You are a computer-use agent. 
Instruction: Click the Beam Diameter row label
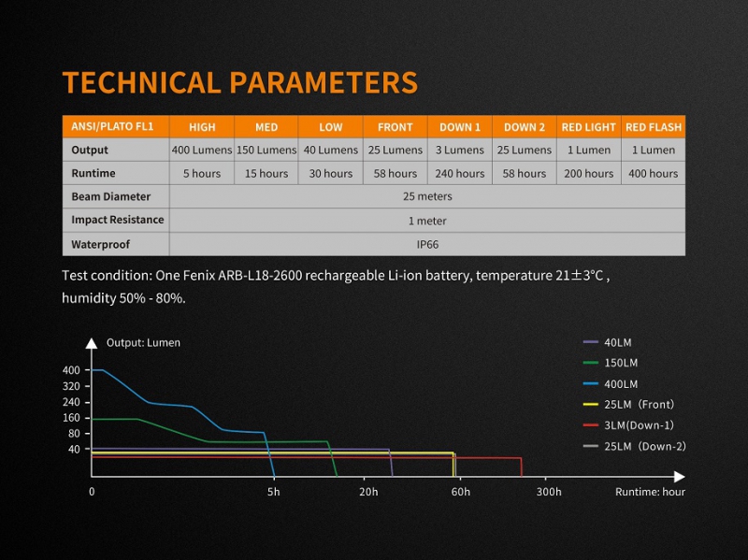[110, 196]
